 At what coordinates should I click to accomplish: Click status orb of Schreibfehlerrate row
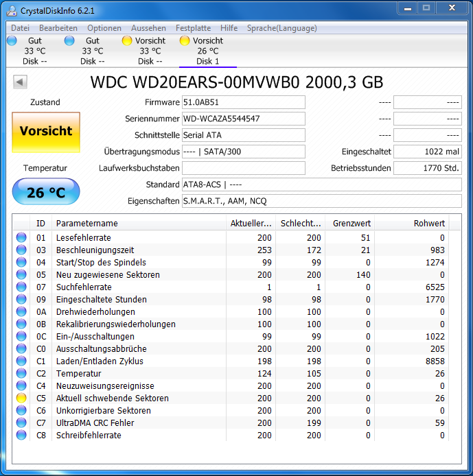[x=21, y=435]
